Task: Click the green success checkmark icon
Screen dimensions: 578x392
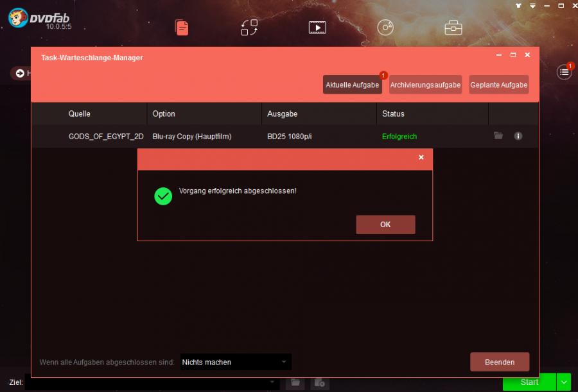Action: click(x=163, y=196)
